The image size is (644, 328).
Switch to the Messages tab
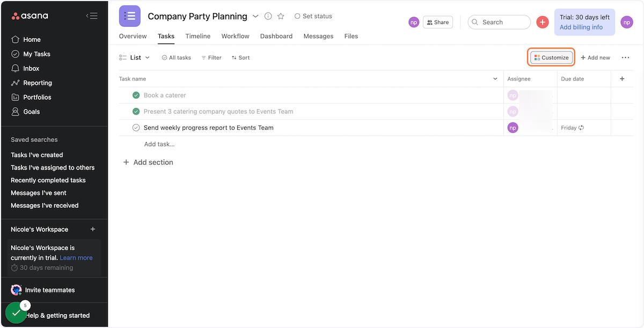click(318, 36)
